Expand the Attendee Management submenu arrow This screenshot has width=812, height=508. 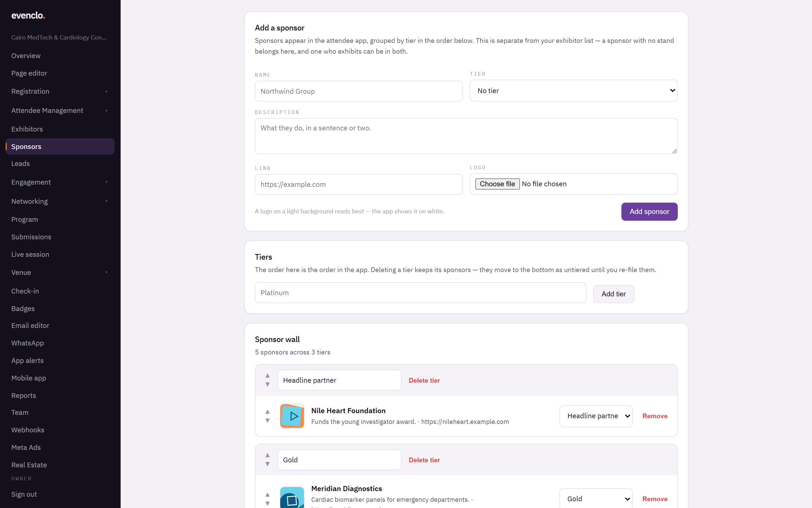click(x=106, y=111)
